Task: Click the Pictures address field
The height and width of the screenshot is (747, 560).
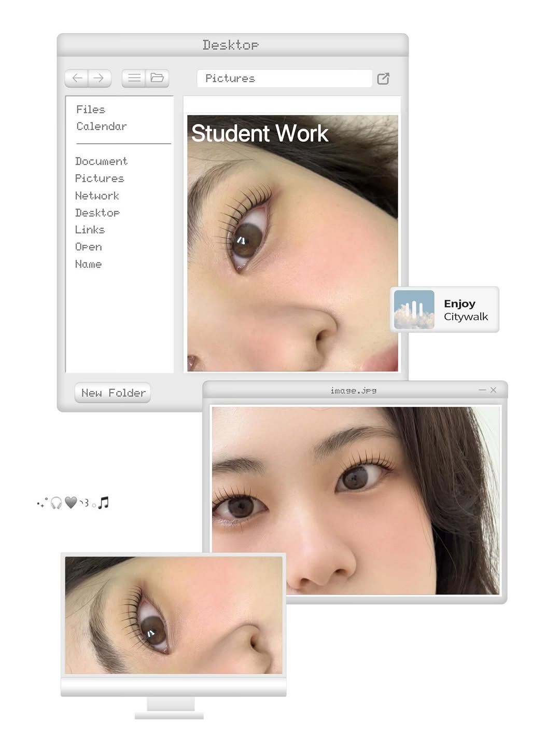Action: pos(285,78)
